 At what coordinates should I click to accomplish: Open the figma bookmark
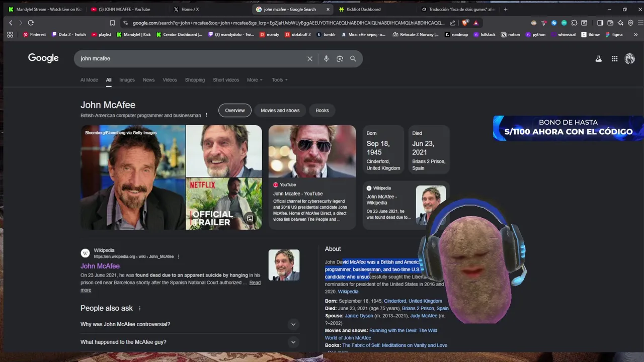coord(614,35)
